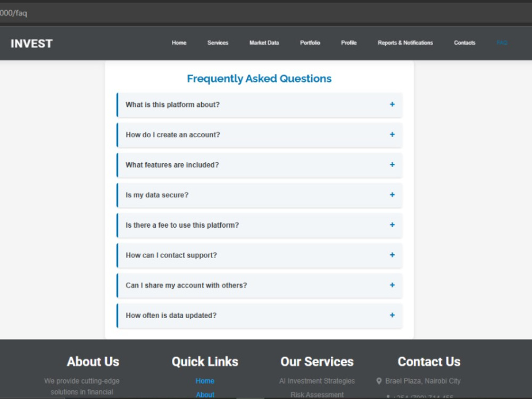Click plus icon for share account question

(392, 285)
